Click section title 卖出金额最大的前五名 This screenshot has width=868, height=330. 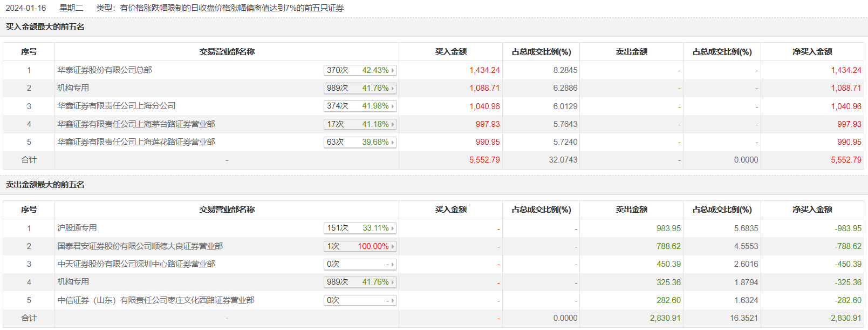[x=45, y=185]
